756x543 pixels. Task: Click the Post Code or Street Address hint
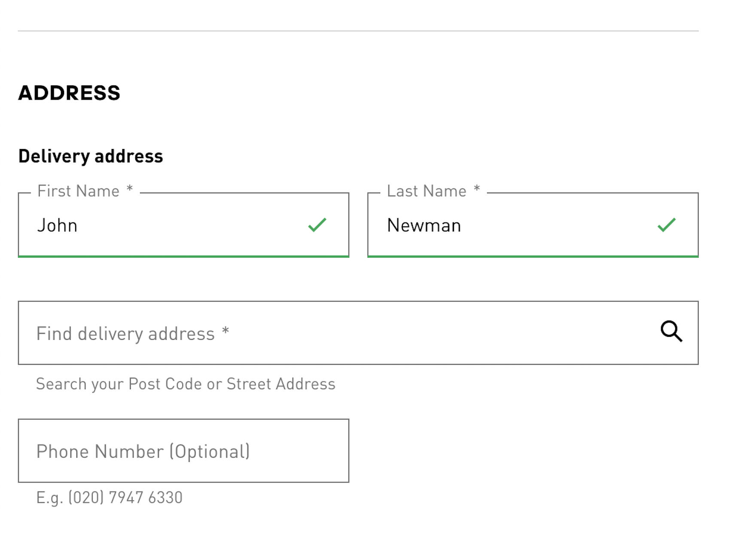click(x=186, y=384)
